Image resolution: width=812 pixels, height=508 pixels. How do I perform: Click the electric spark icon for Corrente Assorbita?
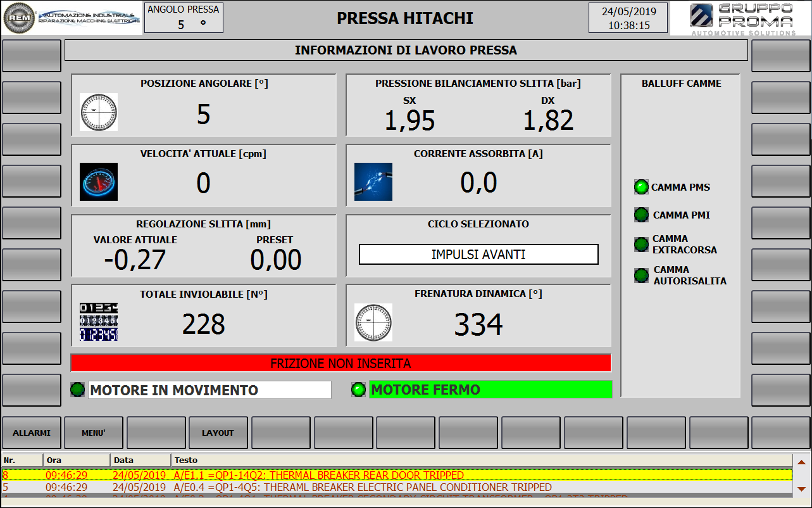373,182
